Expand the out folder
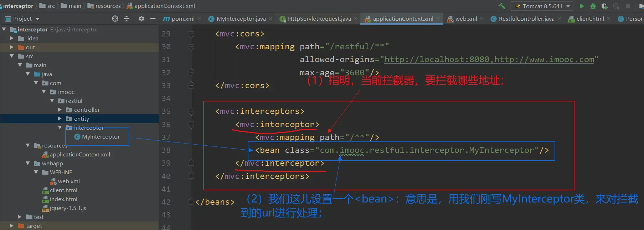This screenshot has height=230, width=644. [12, 47]
